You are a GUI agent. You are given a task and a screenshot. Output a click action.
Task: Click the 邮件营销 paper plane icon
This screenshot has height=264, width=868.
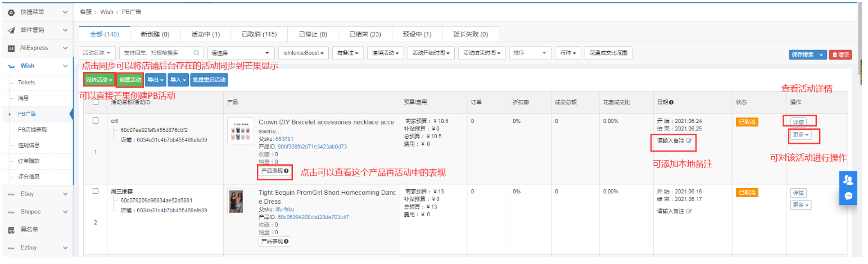(x=11, y=30)
